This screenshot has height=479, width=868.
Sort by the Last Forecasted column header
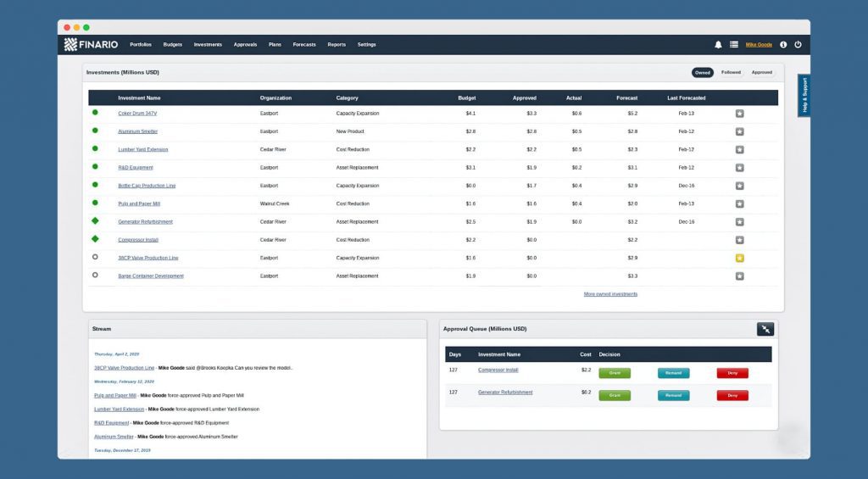(x=687, y=98)
